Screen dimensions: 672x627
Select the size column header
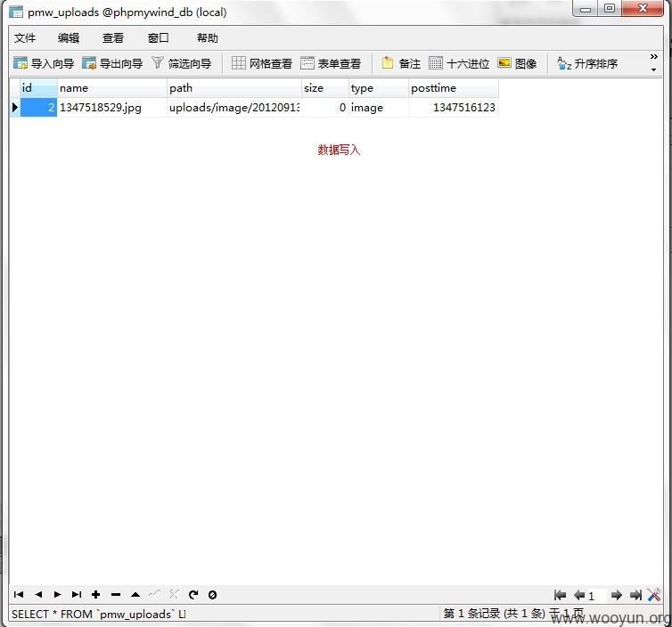pos(324,88)
